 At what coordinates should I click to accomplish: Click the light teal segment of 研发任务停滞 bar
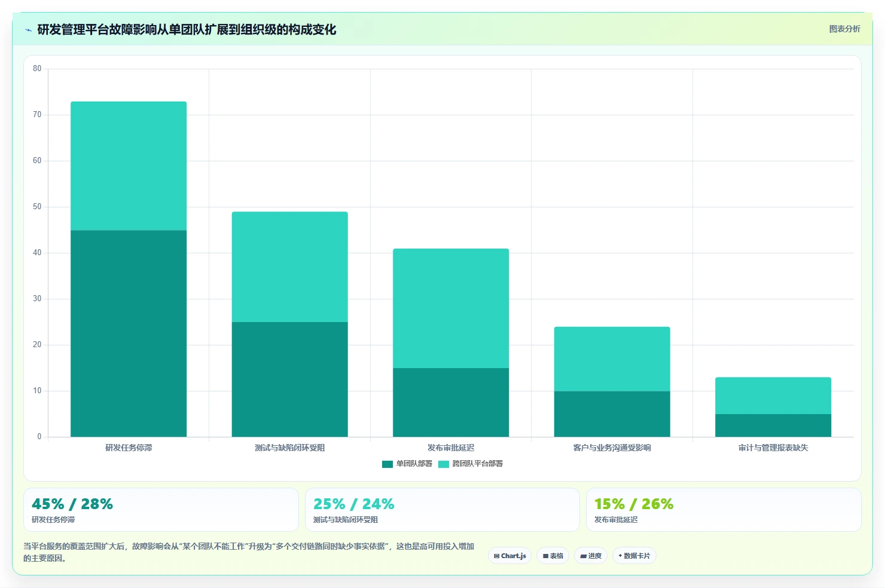point(129,166)
